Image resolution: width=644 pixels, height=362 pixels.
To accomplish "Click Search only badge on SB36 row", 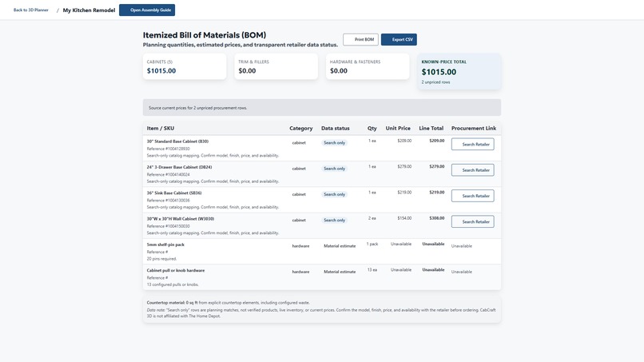I will [x=334, y=194].
